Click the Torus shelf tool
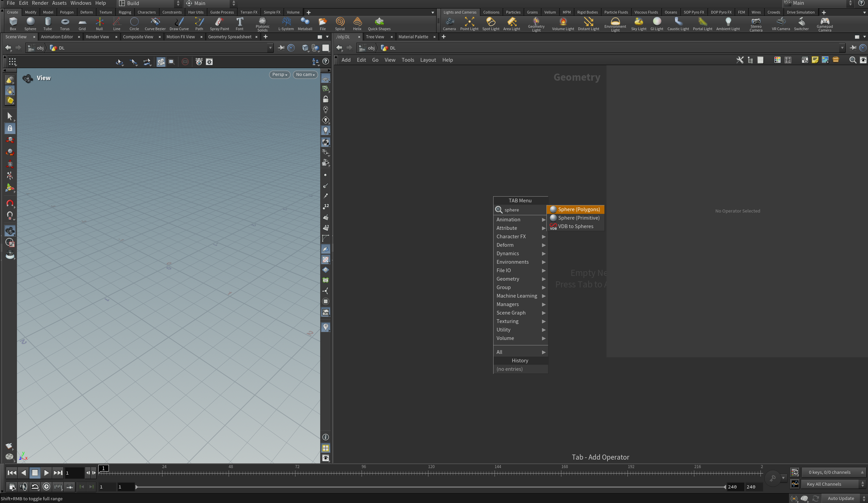 [x=65, y=24]
